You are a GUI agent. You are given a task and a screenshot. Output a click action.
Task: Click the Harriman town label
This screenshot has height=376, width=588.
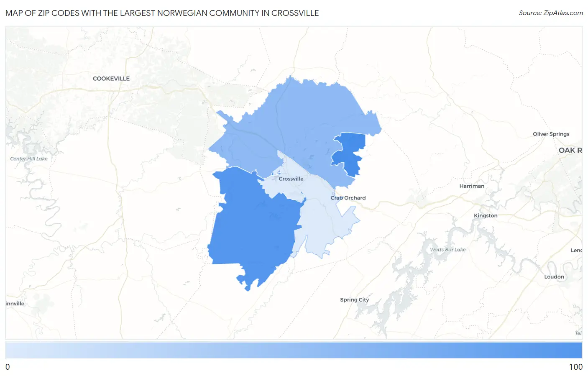472,186
